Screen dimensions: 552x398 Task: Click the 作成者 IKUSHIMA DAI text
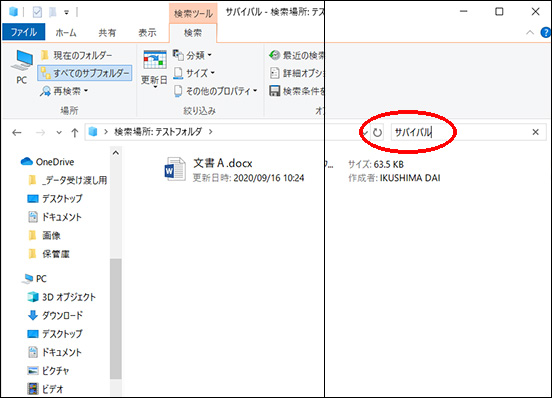pos(394,178)
